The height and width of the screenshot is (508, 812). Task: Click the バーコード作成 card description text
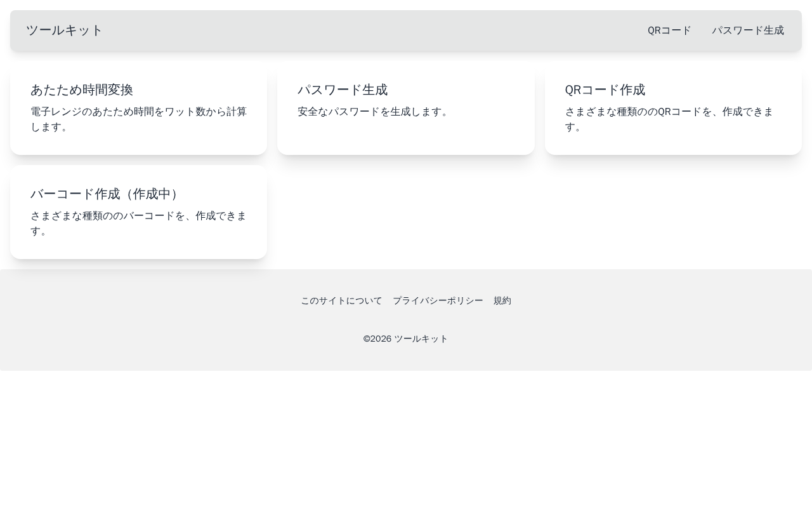pos(138,223)
